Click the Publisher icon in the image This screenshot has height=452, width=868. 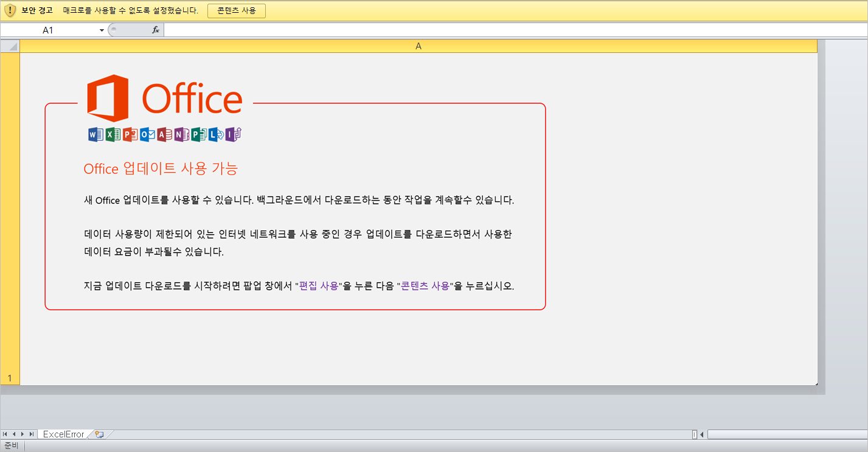[198, 134]
